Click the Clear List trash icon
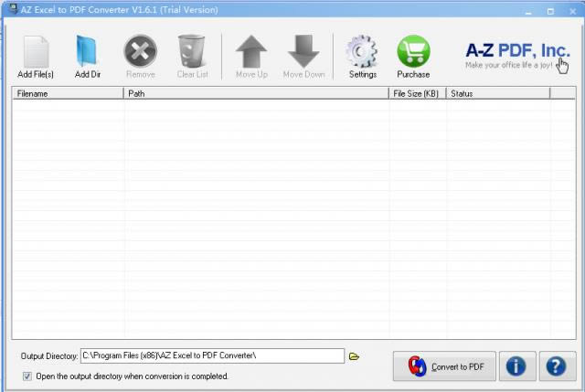Viewport: 585px width, 392px height. pos(192,51)
